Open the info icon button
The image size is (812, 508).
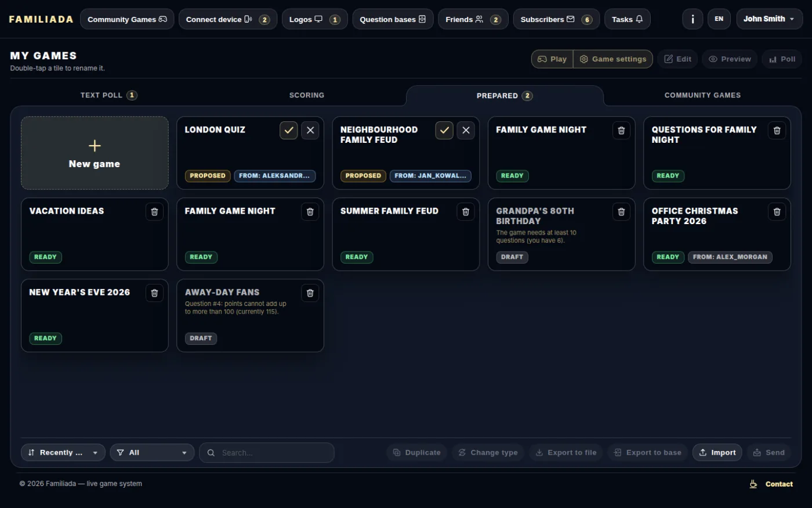point(693,19)
